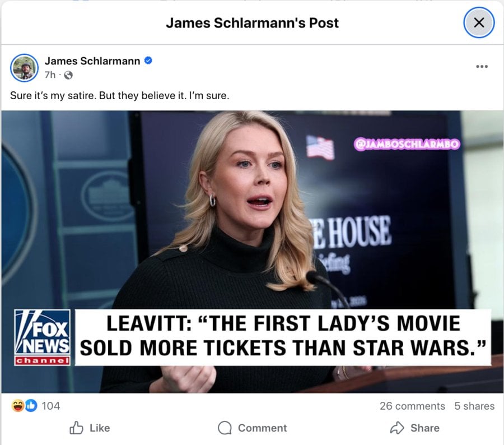Click the public globe privacy icon
The width and height of the screenshot is (504, 445).
tap(68, 75)
